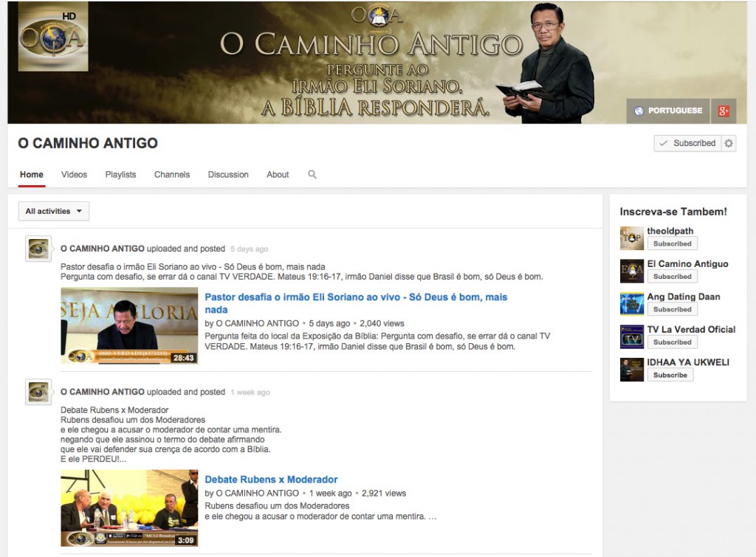
Task: Toggle Subscribed button under El Camino Antiguo
Action: [672, 277]
